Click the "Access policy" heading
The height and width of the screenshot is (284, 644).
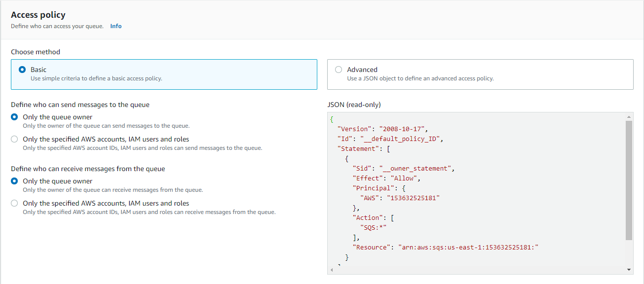pos(38,15)
